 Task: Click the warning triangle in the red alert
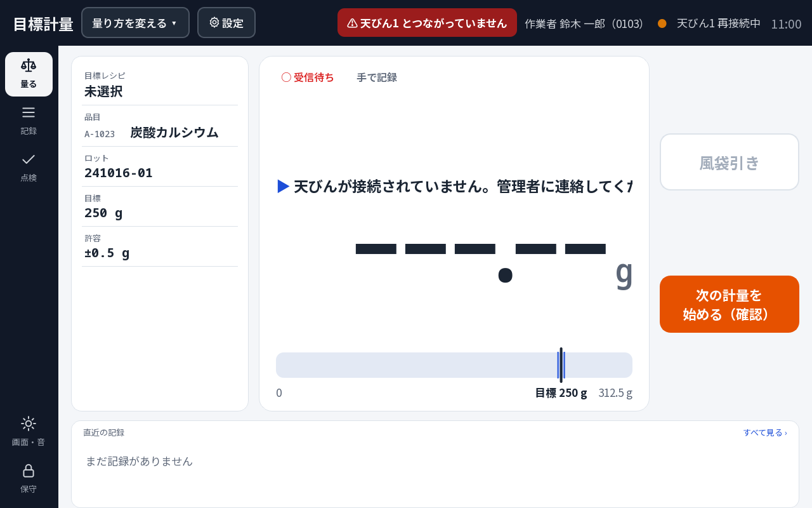(x=352, y=23)
